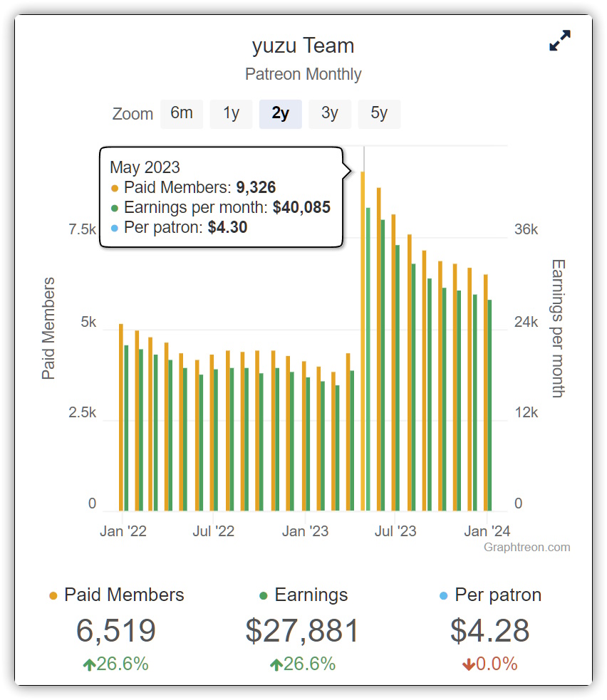This screenshot has height=700, width=607.
Task: Open the Graphtreon.com credit link
Action: (x=526, y=548)
